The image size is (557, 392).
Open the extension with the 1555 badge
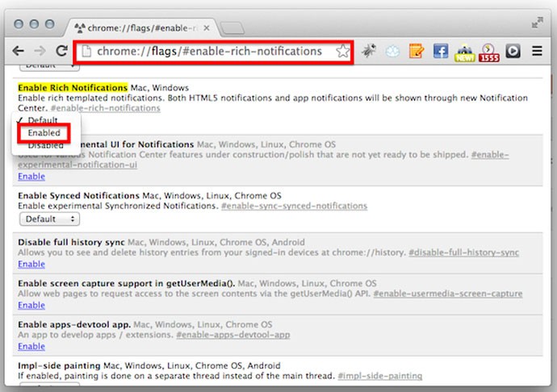[489, 52]
